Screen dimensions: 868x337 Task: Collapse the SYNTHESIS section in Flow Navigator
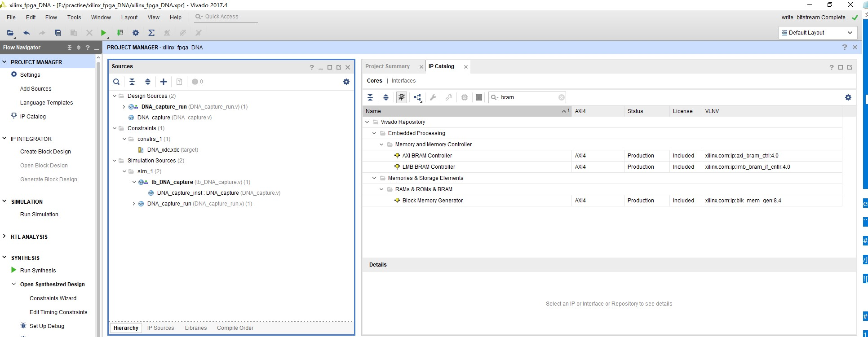(x=4, y=258)
